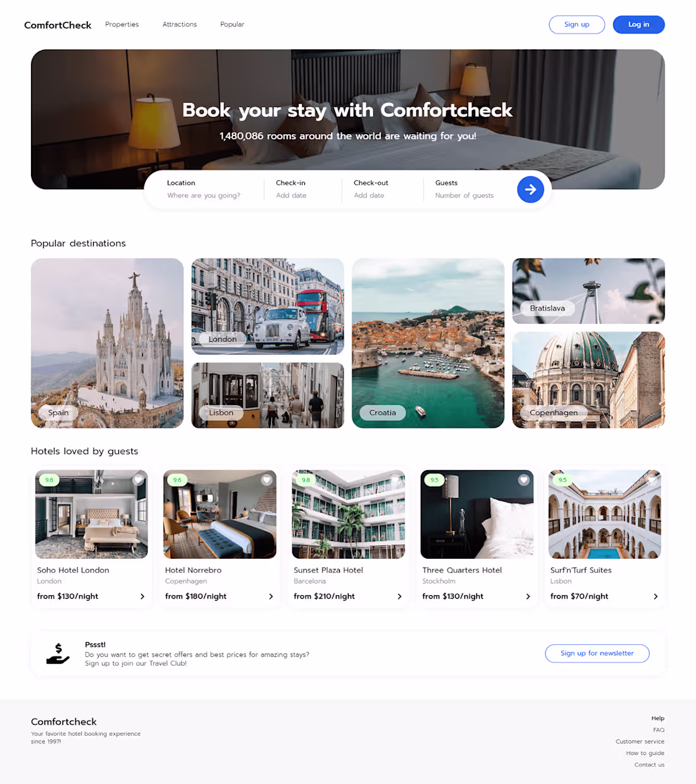
Task: Click the heart icon on Three Quarters Hotel
Action: coord(523,480)
